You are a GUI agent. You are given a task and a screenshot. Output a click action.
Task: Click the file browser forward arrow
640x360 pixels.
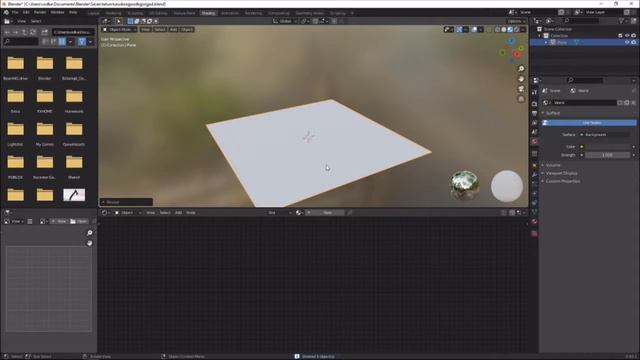pyautogui.click(x=16, y=32)
